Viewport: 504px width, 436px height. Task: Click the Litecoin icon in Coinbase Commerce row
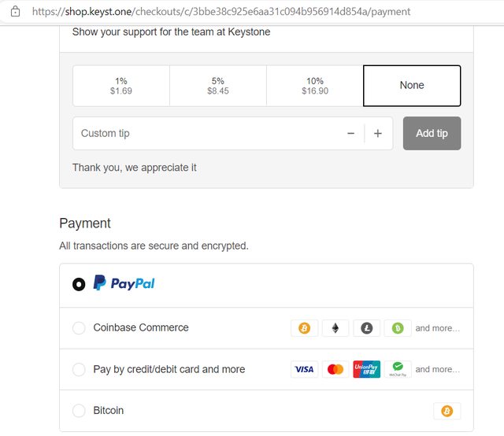pyautogui.click(x=366, y=328)
